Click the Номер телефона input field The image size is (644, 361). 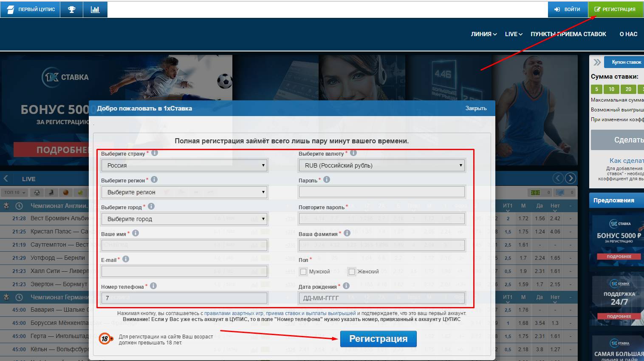184,298
